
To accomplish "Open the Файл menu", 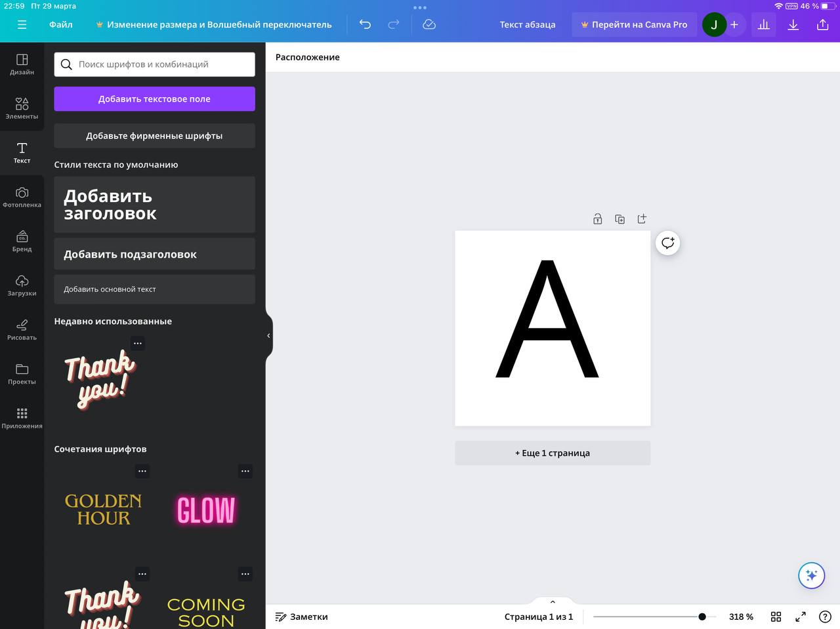I will pyautogui.click(x=61, y=24).
